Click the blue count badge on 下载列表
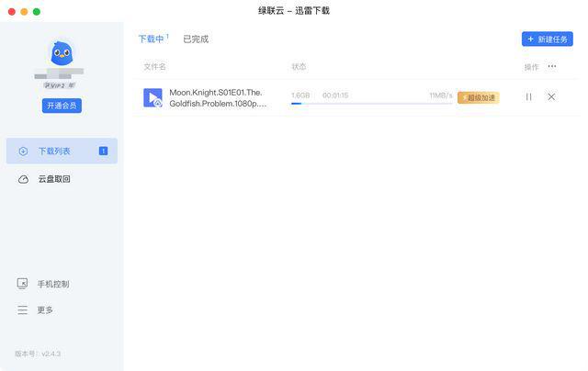588x371 pixels. coord(103,151)
